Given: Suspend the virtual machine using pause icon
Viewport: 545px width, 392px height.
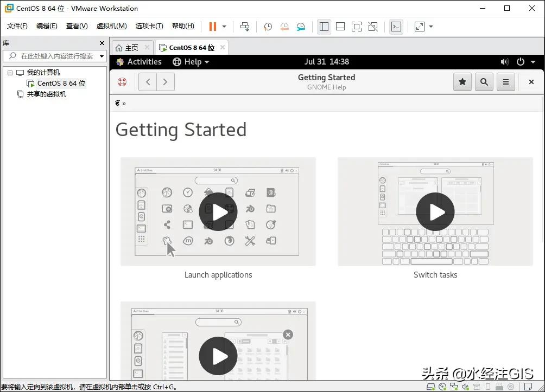Looking at the screenshot, I should click(212, 26).
